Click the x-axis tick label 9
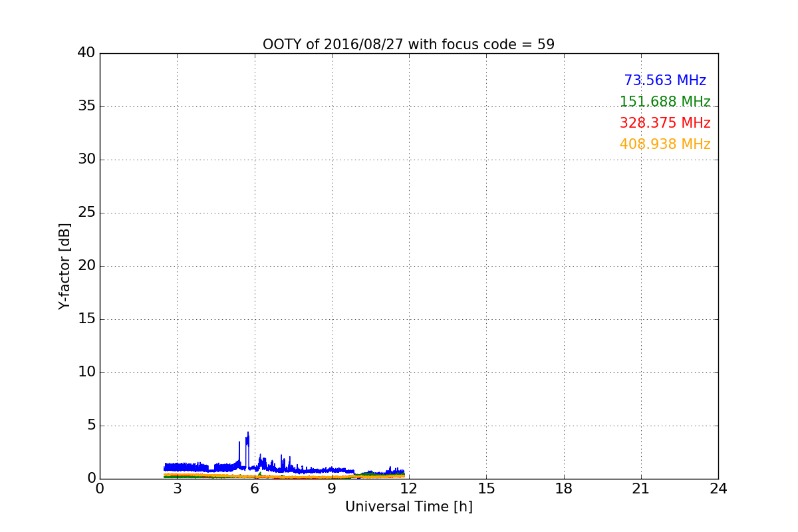The height and width of the screenshot is (532, 798). 332,489
